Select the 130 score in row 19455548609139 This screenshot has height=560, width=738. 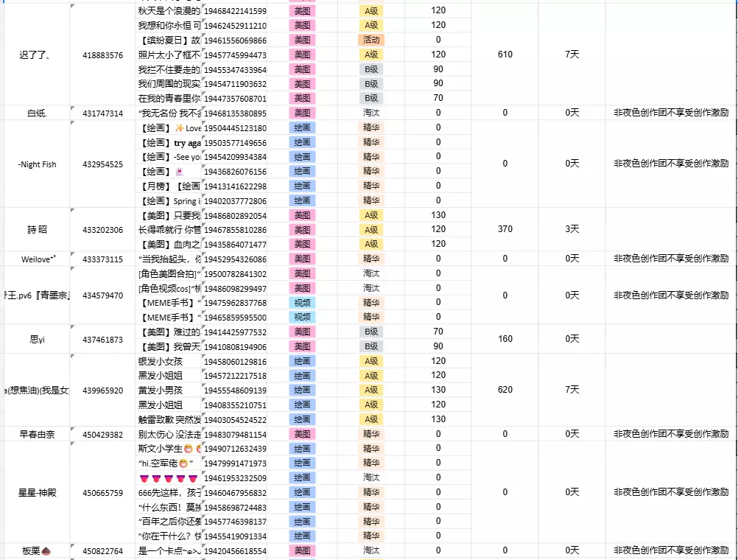[437, 390]
